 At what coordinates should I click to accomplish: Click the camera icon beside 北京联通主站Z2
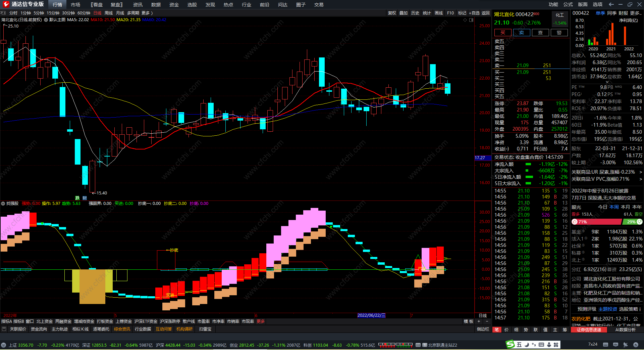tap(418, 345)
